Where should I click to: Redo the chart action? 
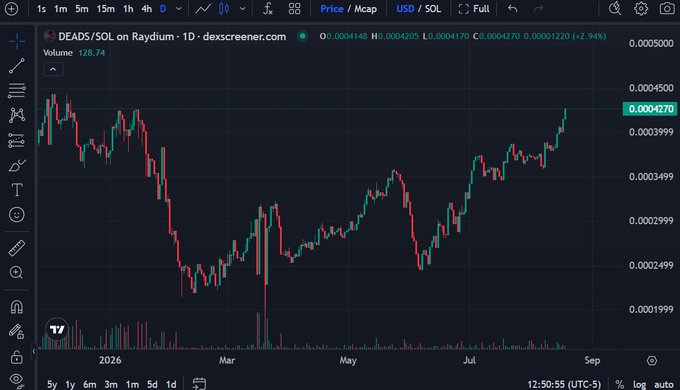[538, 9]
